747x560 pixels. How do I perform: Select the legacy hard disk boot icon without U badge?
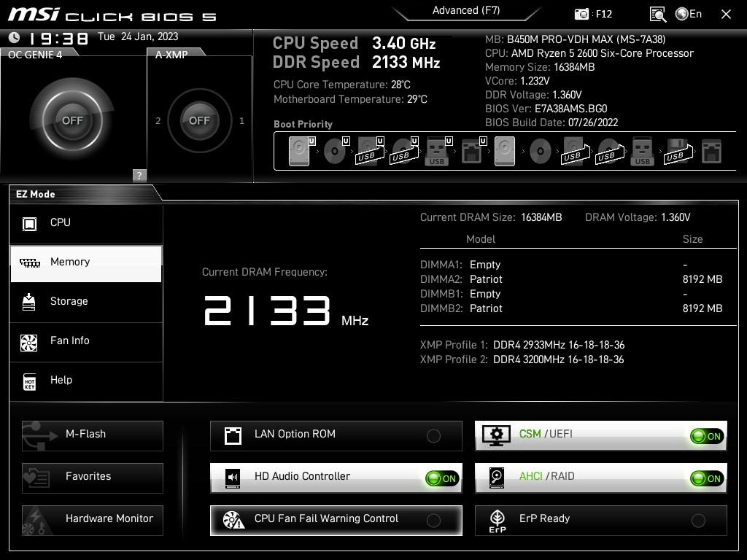click(505, 151)
